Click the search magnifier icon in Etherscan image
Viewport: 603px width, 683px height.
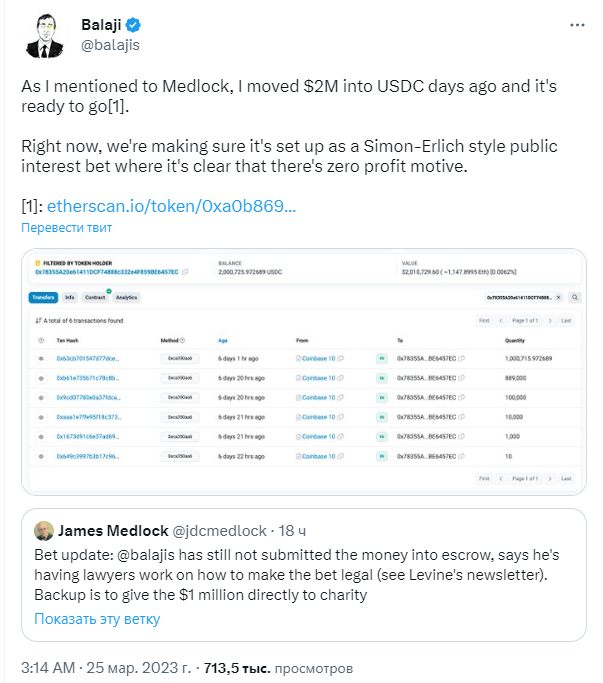pyautogui.click(x=575, y=298)
